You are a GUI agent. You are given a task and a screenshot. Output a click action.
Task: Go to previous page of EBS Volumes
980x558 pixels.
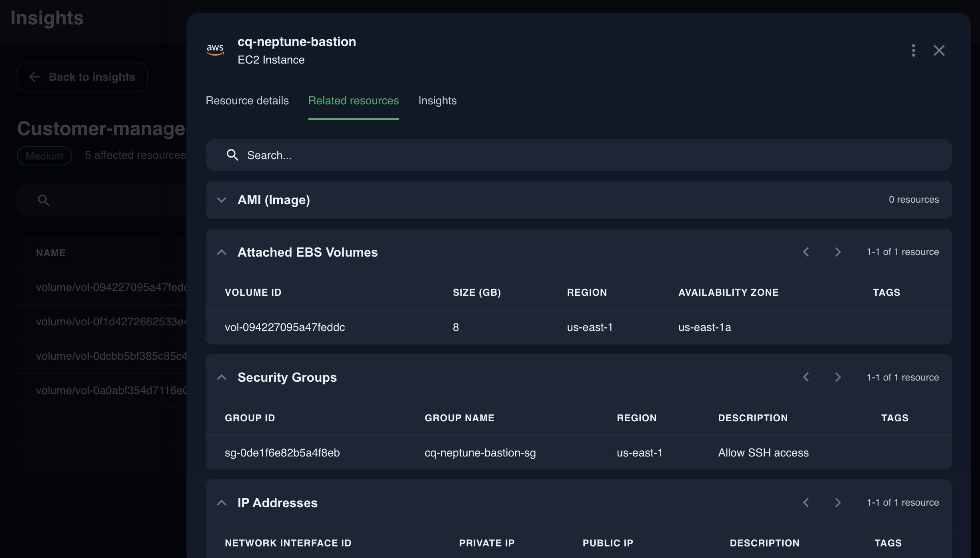click(x=806, y=252)
